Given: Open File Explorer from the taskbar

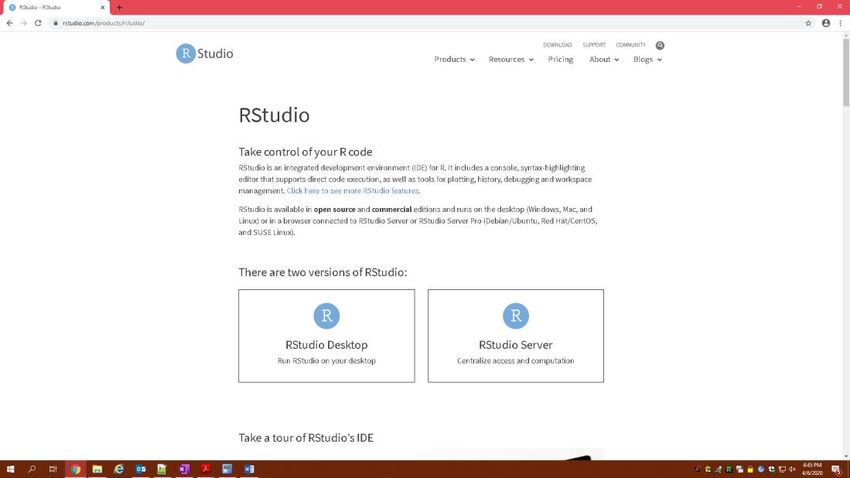Looking at the screenshot, I should 97,469.
